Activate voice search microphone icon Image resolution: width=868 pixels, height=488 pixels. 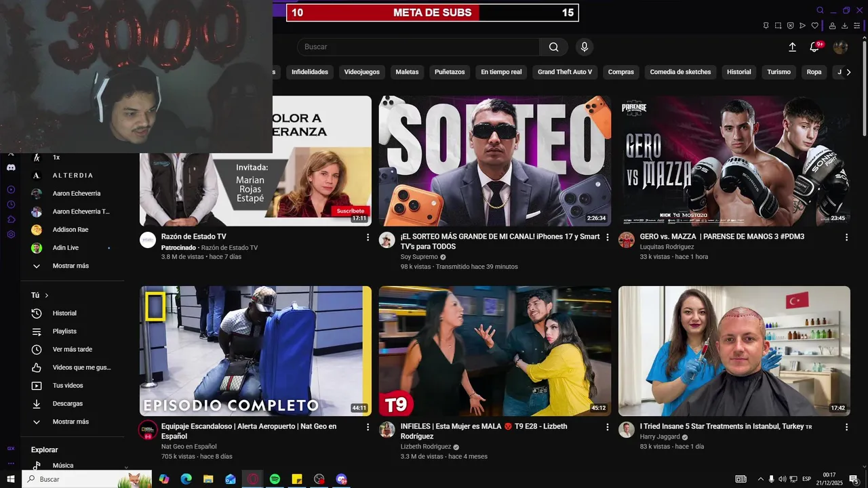tap(585, 47)
